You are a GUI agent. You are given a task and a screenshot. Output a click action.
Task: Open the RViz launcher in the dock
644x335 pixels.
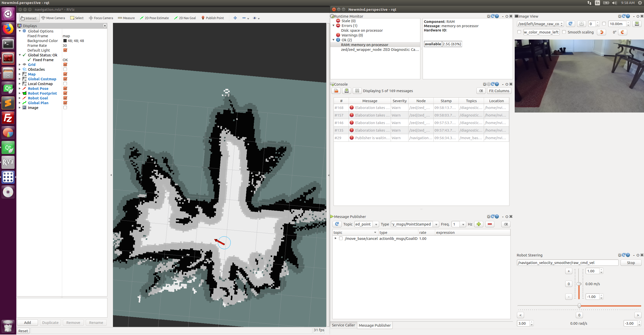coord(8,162)
